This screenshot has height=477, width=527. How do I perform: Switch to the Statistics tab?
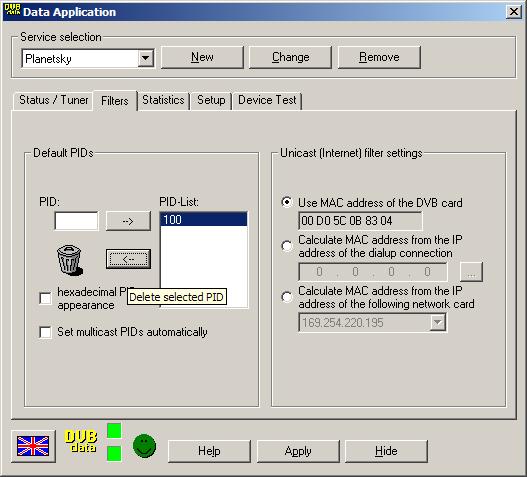[x=163, y=100]
